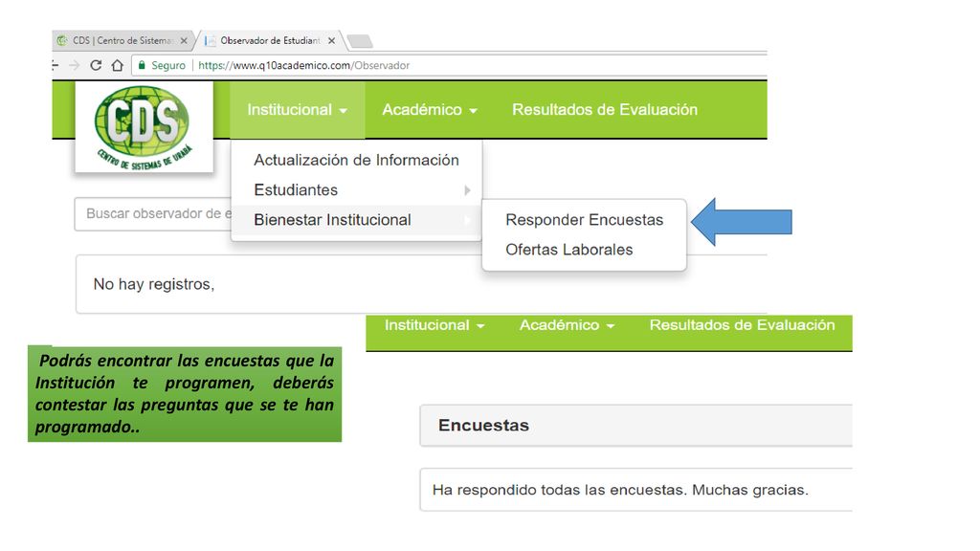The height and width of the screenshot is (551, 980).
Task: Click the browser reload icon
Action: 96,65
